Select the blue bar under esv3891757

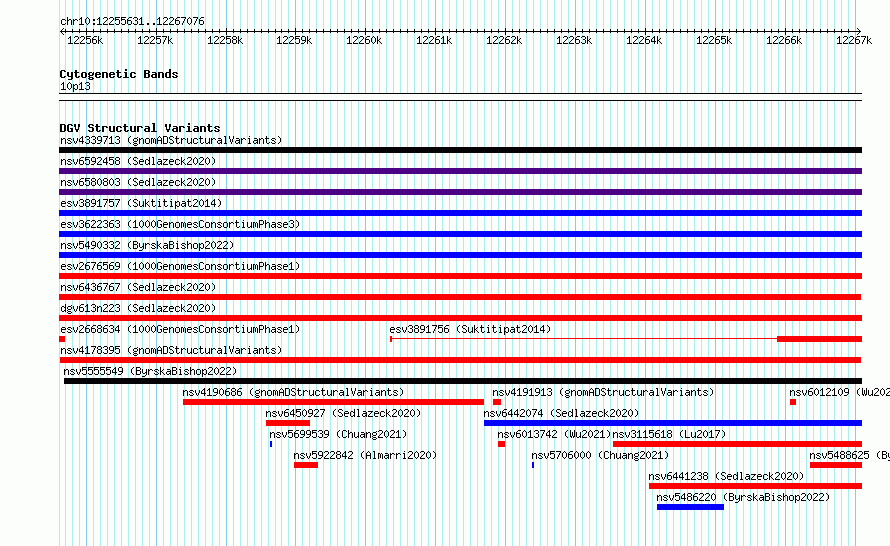460,213
